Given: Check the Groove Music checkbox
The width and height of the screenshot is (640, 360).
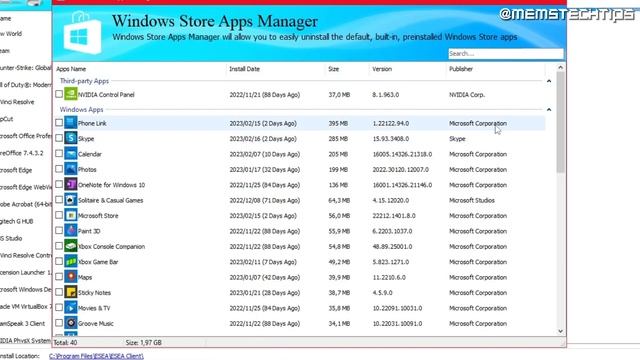Looking at the screenshot, I should [59, 323].
